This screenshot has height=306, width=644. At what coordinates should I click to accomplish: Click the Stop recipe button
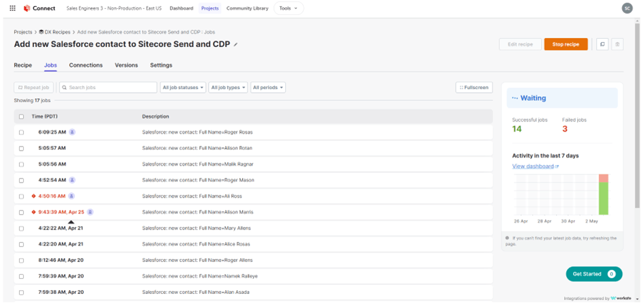coord(566,44)
